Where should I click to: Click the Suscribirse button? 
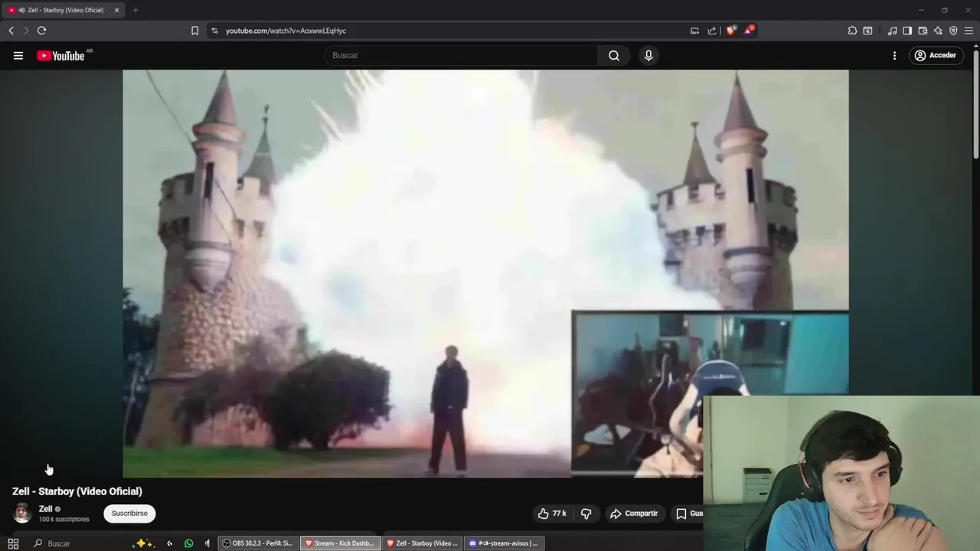click(129, 513)
